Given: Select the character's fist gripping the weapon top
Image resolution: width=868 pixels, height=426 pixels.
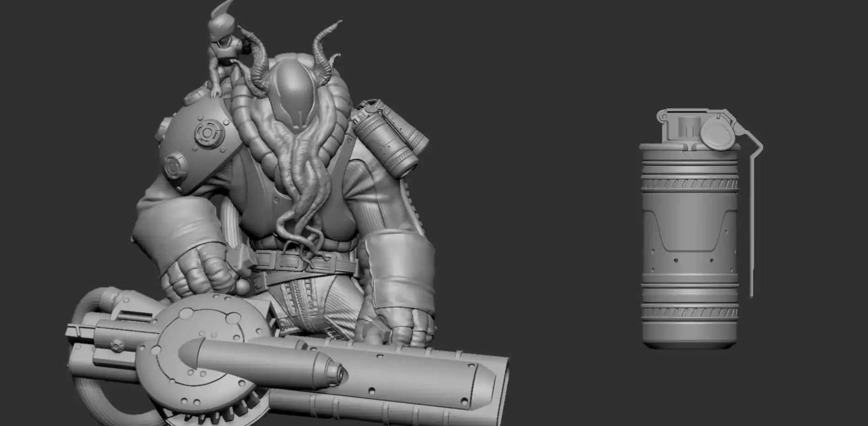Looking at the screenshot, I should click(192, 274).
